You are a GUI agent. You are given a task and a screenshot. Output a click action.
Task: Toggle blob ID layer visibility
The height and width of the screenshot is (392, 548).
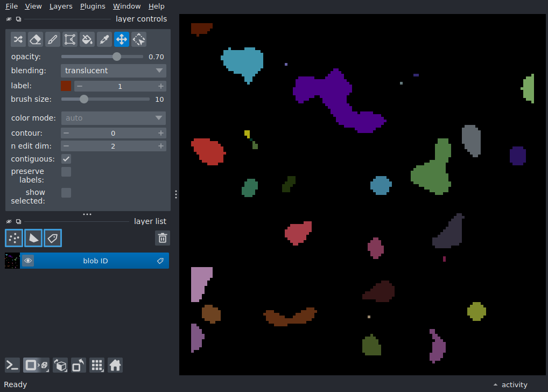click(x=28, y=261)
